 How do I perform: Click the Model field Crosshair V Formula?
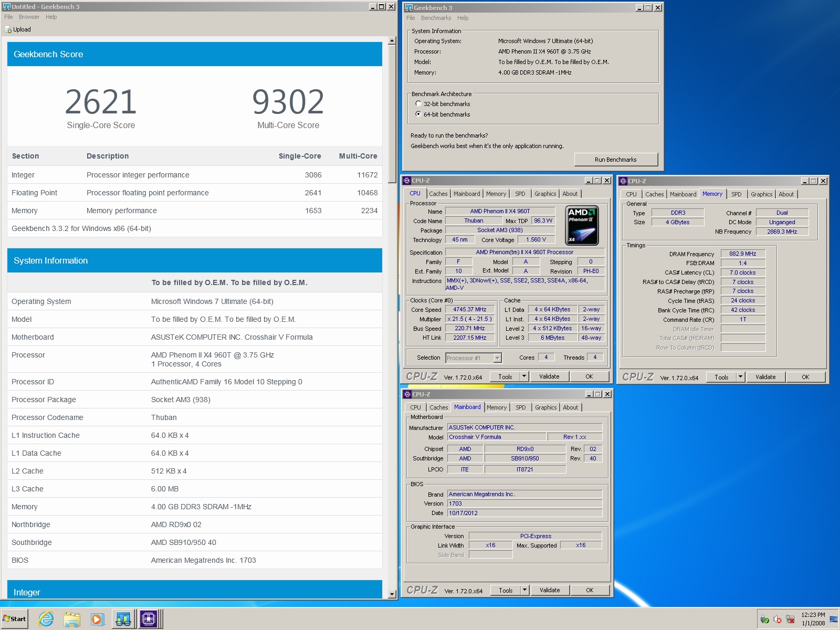point(497,437)
